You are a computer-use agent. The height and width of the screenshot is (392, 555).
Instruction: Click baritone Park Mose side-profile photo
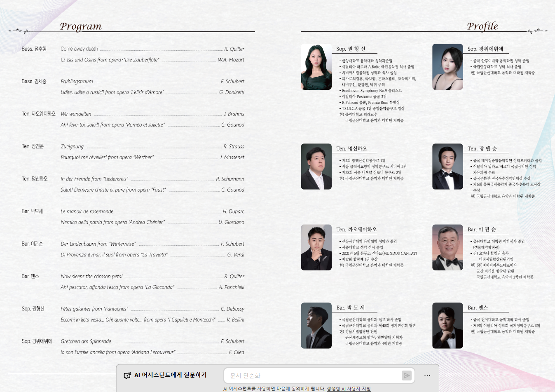pyautogui.click(x=316, y=326)
